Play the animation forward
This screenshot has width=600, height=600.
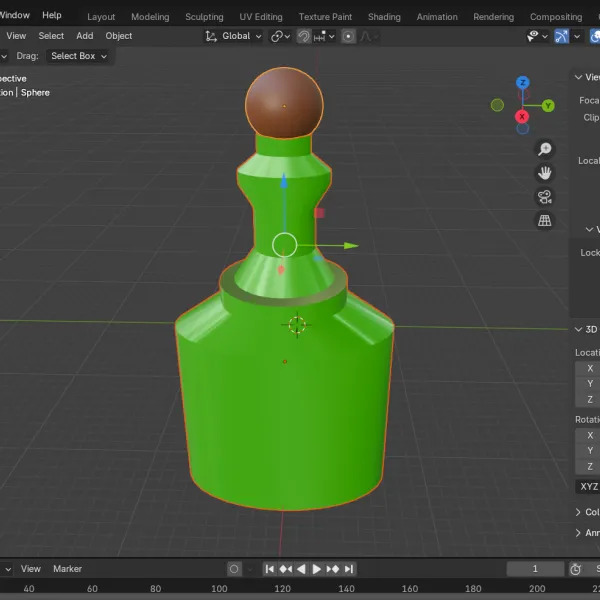[x=316, y=569]
